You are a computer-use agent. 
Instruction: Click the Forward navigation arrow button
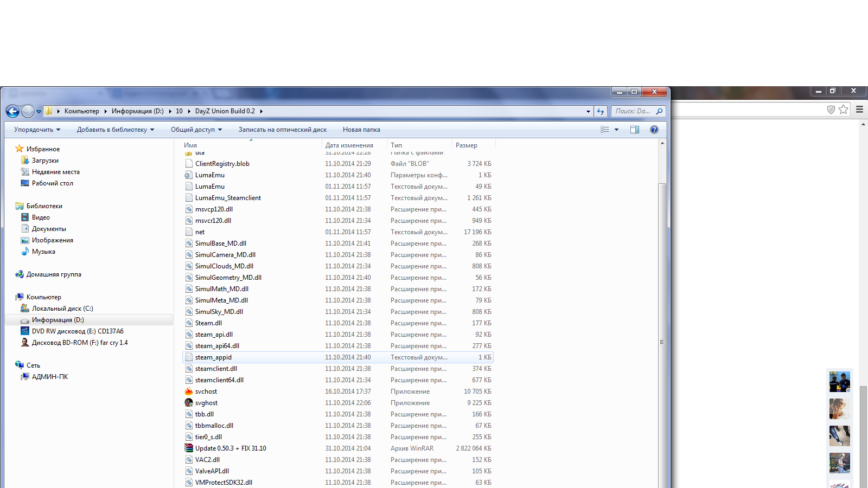(x=28, y=111)
